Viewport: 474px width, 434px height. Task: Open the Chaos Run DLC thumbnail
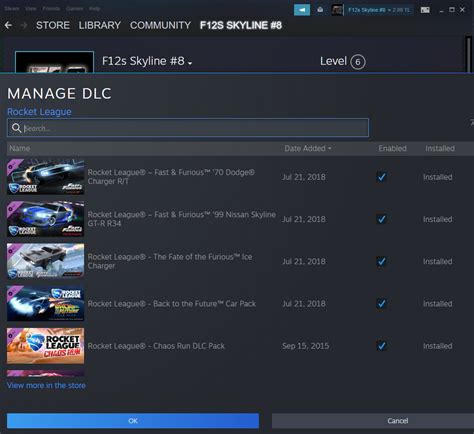click(x=45, y=346)
